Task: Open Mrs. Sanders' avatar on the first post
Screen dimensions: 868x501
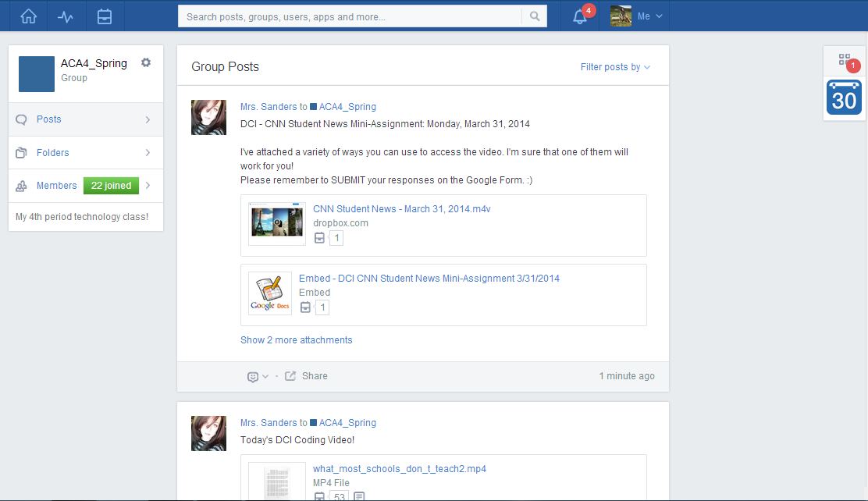Action: 208,117
